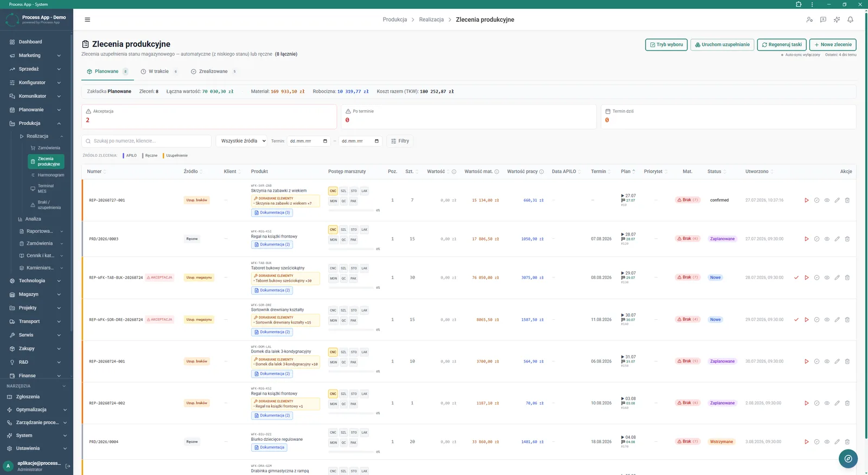Switch to the Planowane tab

click(x=107, y=72)
